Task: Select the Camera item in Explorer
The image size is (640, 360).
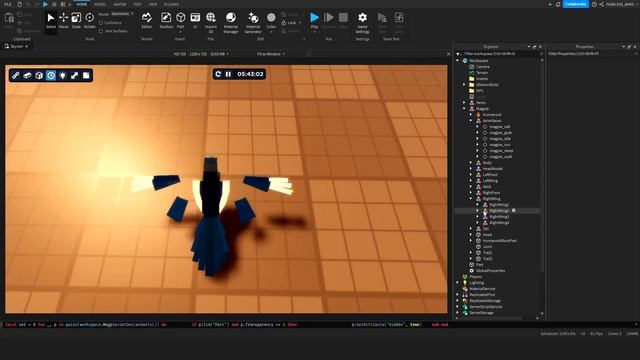Action: (482, 67)
